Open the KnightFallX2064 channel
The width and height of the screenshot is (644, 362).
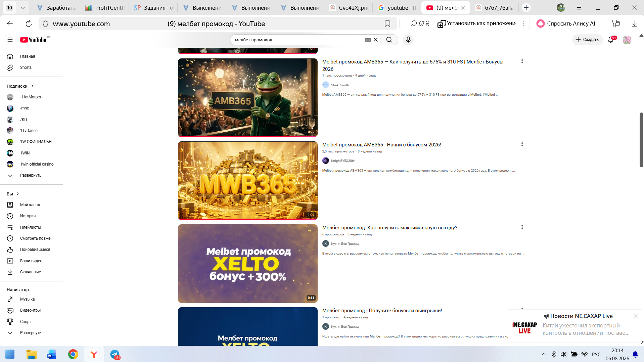(343, 161)
